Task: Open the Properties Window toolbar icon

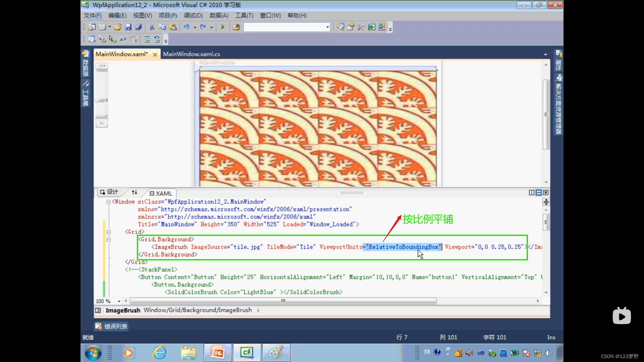Action: (x=351, y=27)
